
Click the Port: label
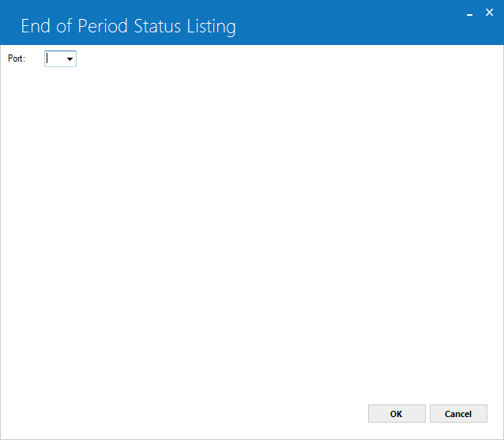pyautogui.click(x=17, y=58)
